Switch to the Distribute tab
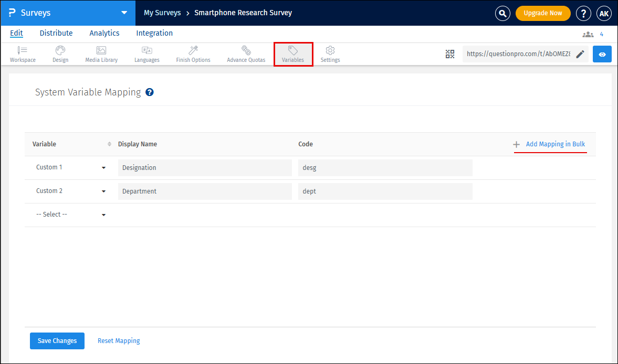The width and height of the screenshot is (618, 364). coord(56,33)
